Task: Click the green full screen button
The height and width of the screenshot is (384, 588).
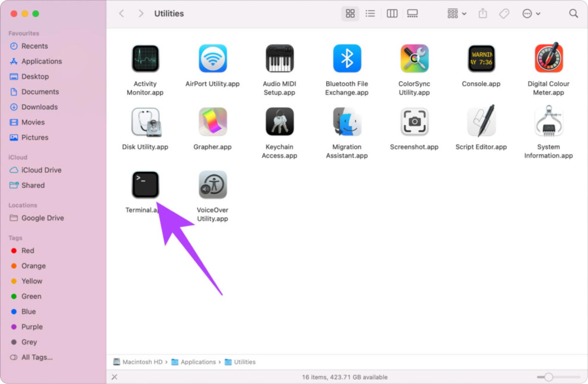Action: 36,14
